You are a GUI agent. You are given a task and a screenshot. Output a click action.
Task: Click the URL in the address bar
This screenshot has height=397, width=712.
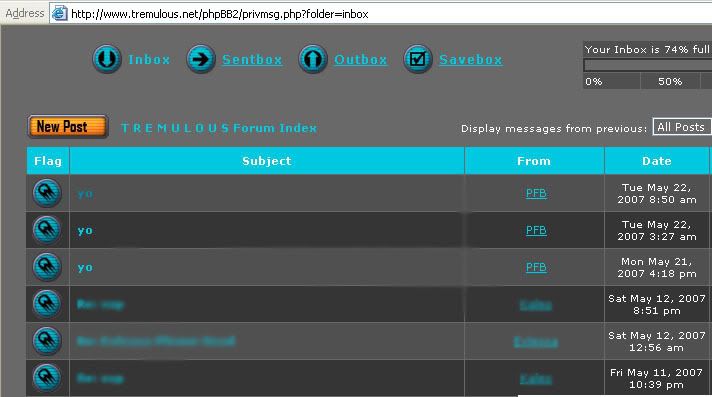220,14
